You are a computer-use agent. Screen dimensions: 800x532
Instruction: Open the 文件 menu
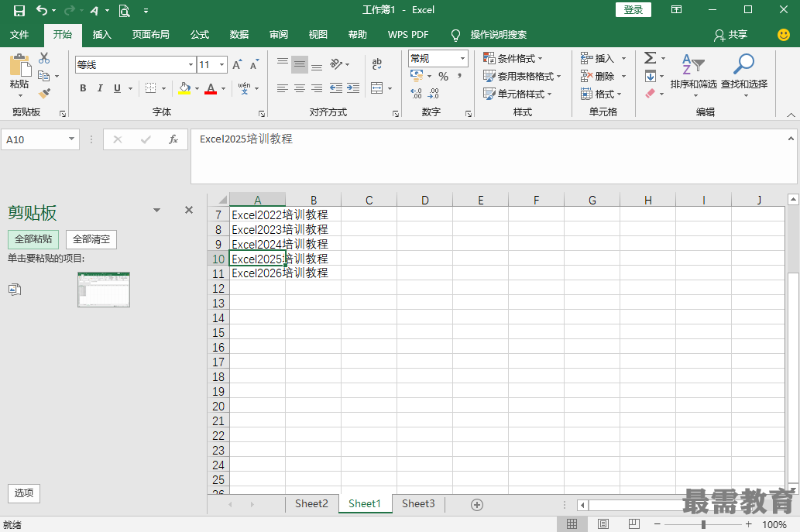pos(19,35)
